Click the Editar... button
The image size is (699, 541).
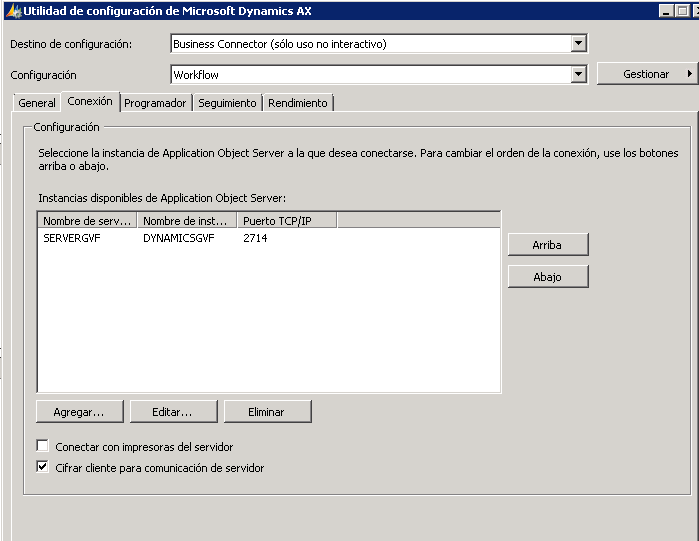[173, 412]
